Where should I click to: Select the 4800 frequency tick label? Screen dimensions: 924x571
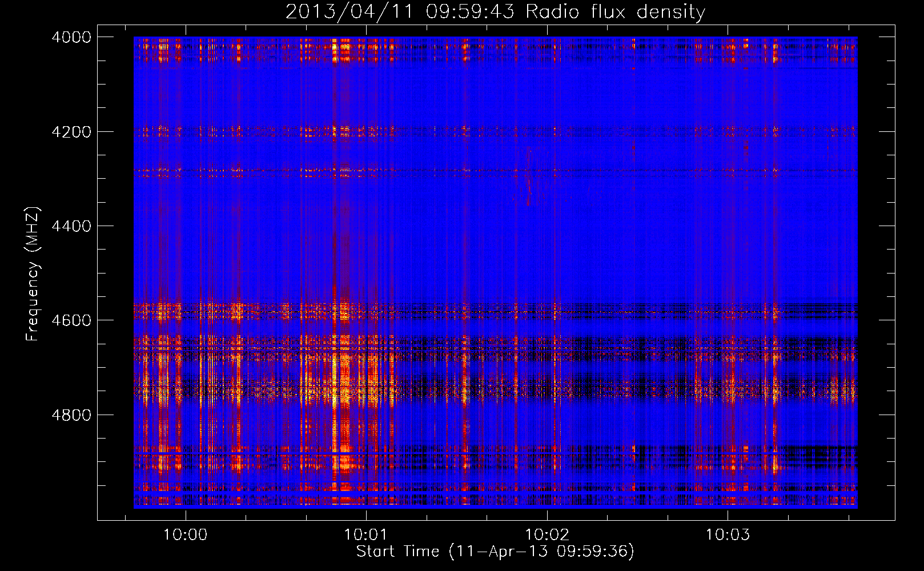pyautogui.click(x=71, y=415)
